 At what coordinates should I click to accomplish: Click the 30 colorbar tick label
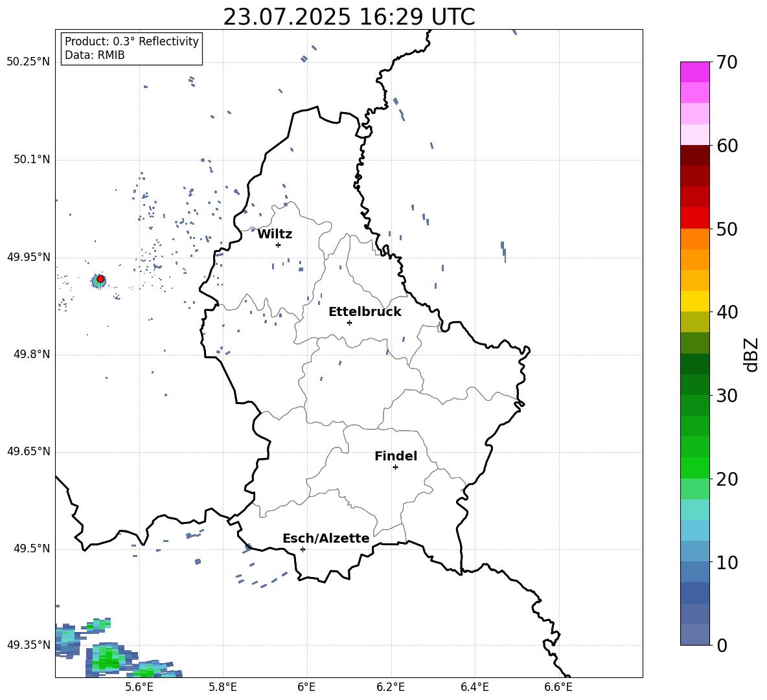(727, 396)
